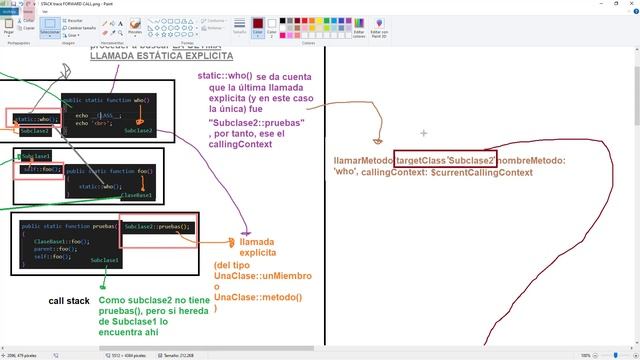The image size is (640, 360).
Task: Pick the green color swatch
Action: click(x=327, y=21)
